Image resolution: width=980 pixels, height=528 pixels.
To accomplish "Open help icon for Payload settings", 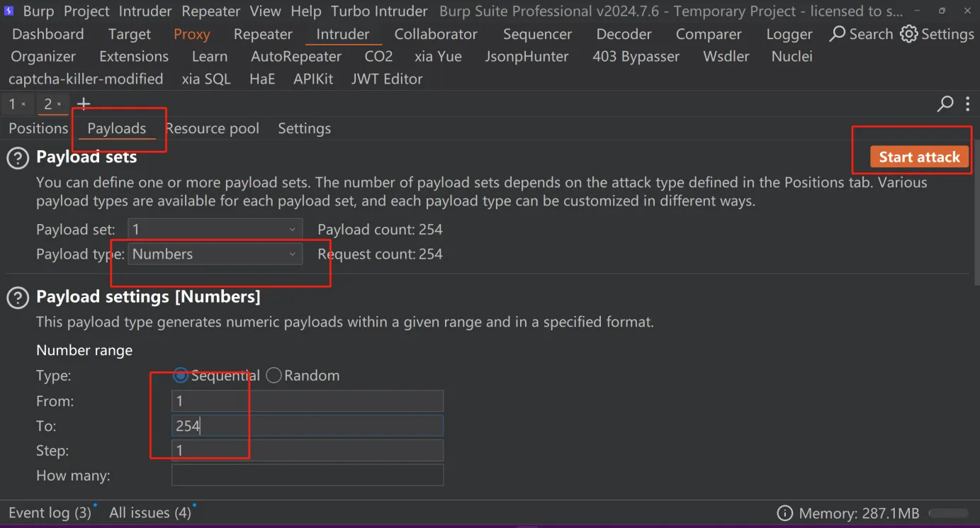I will click(x=18, y=298).
